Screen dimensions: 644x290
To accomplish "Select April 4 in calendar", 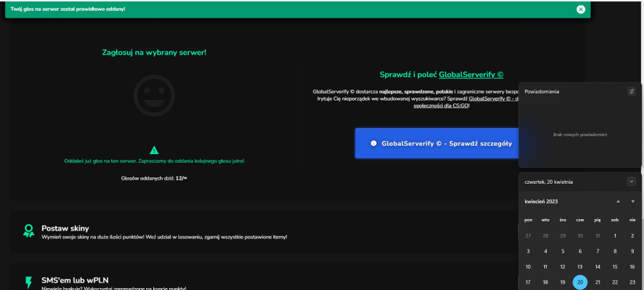I will coord(545,251).
